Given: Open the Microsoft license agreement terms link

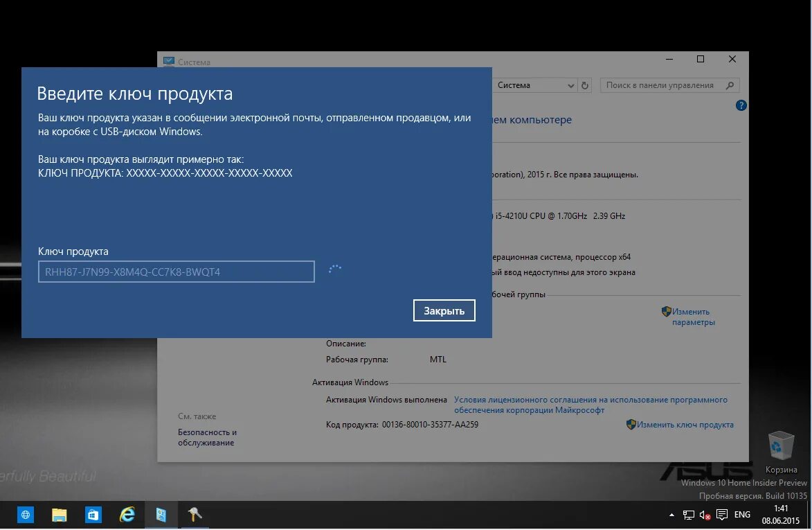Looking at the screenshot, I should click(590, 405).
